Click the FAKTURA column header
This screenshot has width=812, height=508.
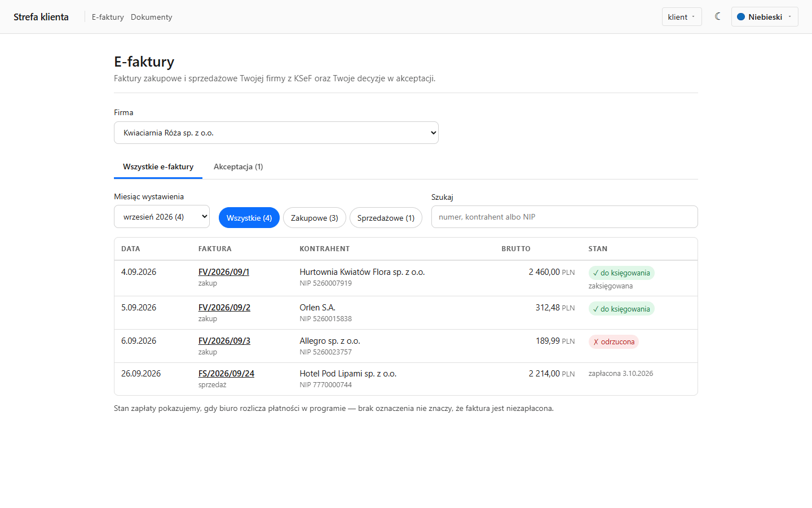point(215,249)
